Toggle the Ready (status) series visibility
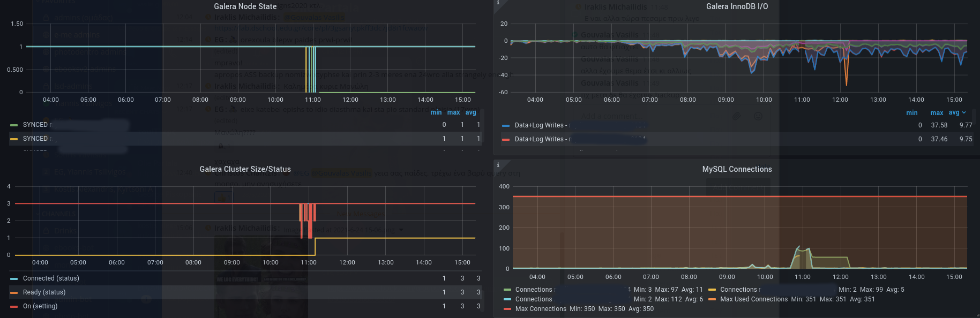This screenshot has width=980, height=318. click(44, 292)
